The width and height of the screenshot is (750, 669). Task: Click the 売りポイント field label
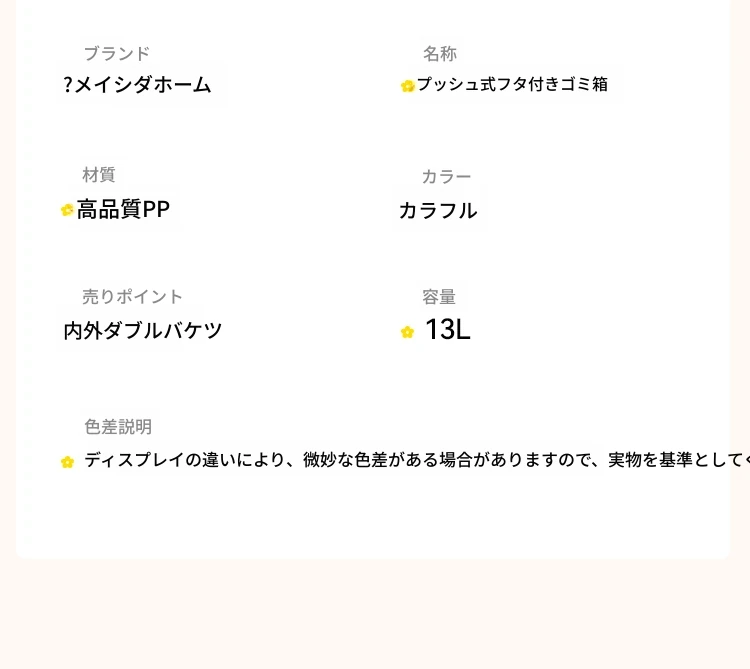pyautogui.click(x=132, y=297)
